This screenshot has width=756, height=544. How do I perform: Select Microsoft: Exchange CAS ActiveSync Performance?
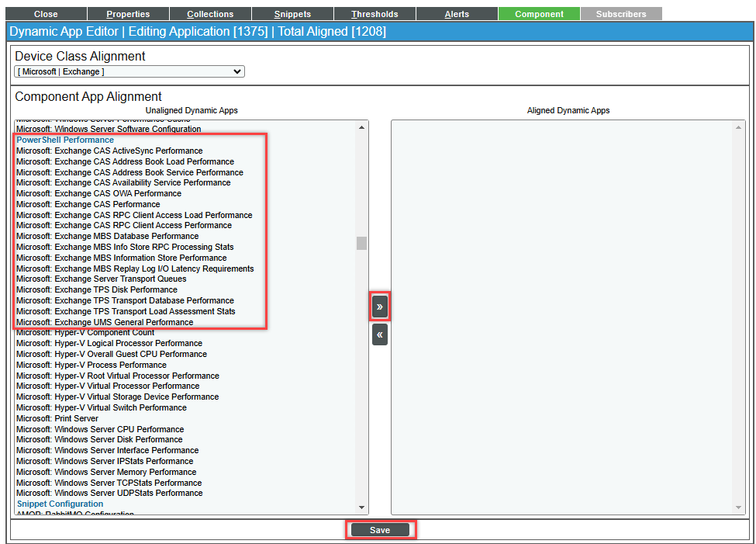[109, 151]
